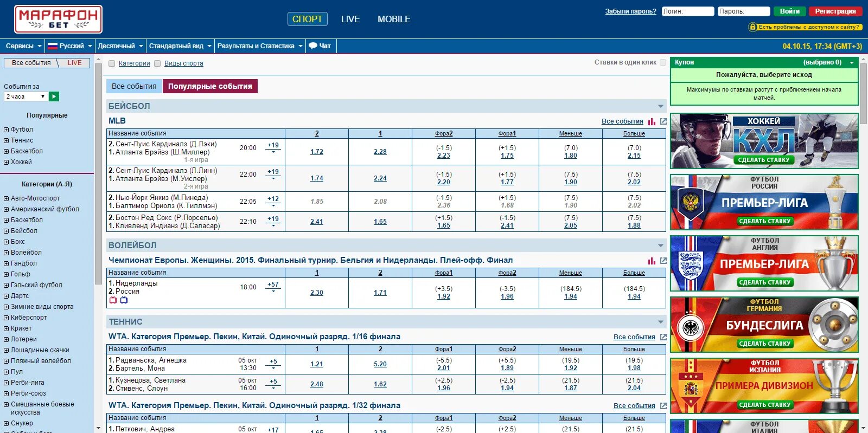This screenshot has width=868, height=433.
Task: Open Результаты и Статистика dropdown
Action: (x=260, y=46)
